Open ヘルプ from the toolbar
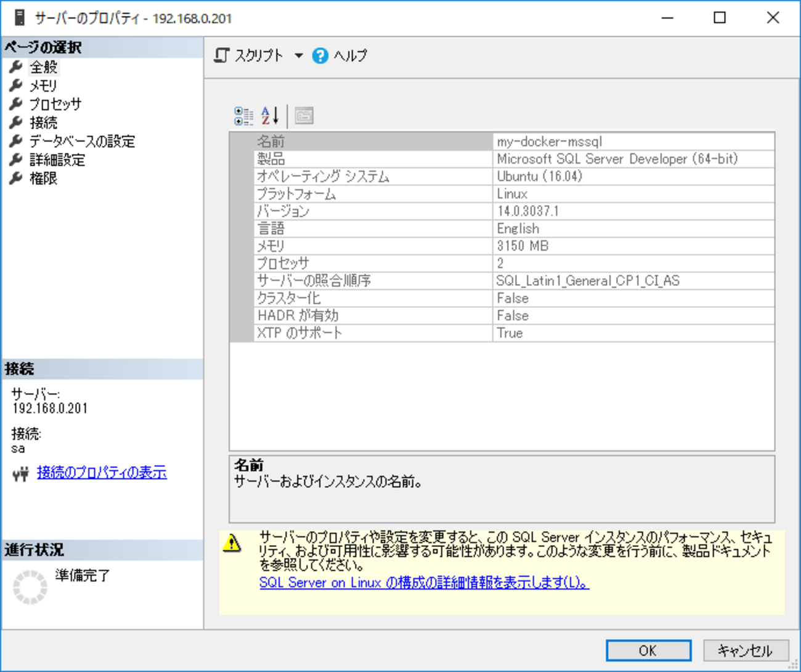Viewport: 801px width, 672px height. click(340, 55)
